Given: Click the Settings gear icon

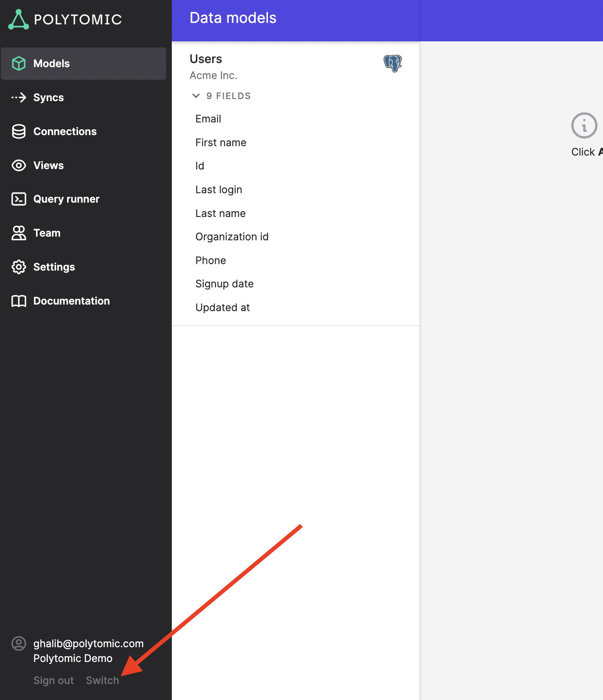Looking at the screenshot, I should click(19, 267).
